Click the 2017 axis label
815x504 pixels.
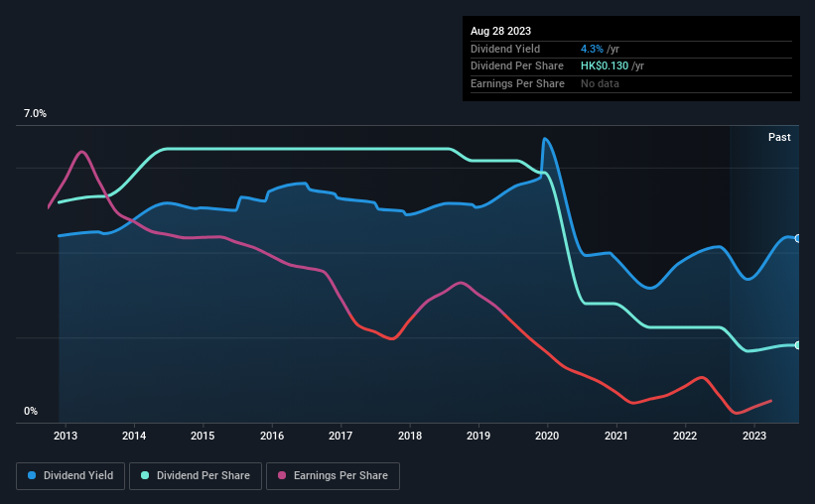pyautogui.click(x=340, y=436)
